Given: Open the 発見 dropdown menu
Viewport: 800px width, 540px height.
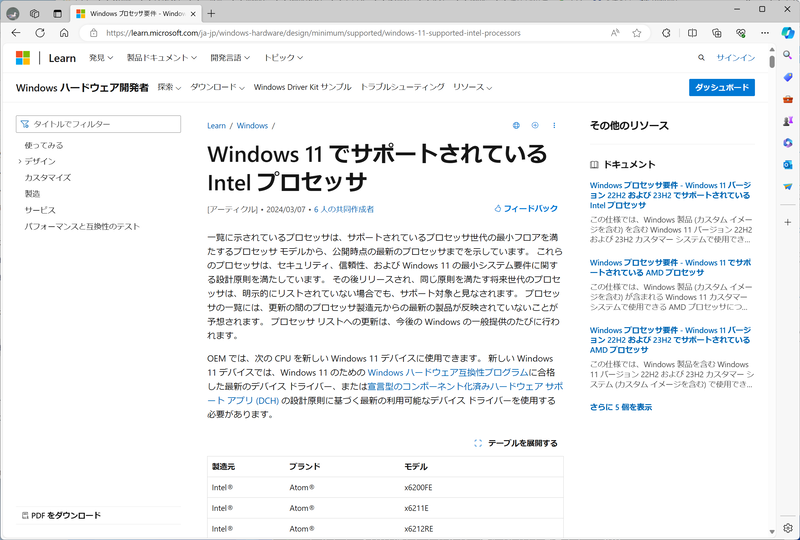Looking at the screenshot, I should [x=101, y=58].
